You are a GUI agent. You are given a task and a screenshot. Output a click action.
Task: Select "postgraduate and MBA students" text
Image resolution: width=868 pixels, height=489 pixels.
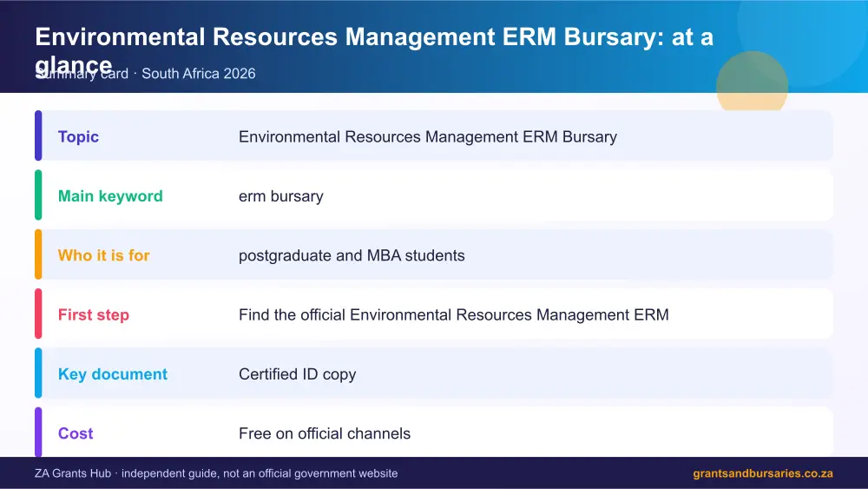352,255
